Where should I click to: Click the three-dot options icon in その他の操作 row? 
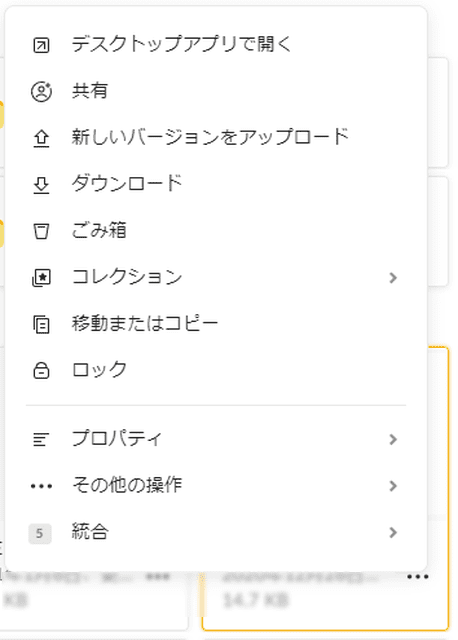tap(41, 486)
